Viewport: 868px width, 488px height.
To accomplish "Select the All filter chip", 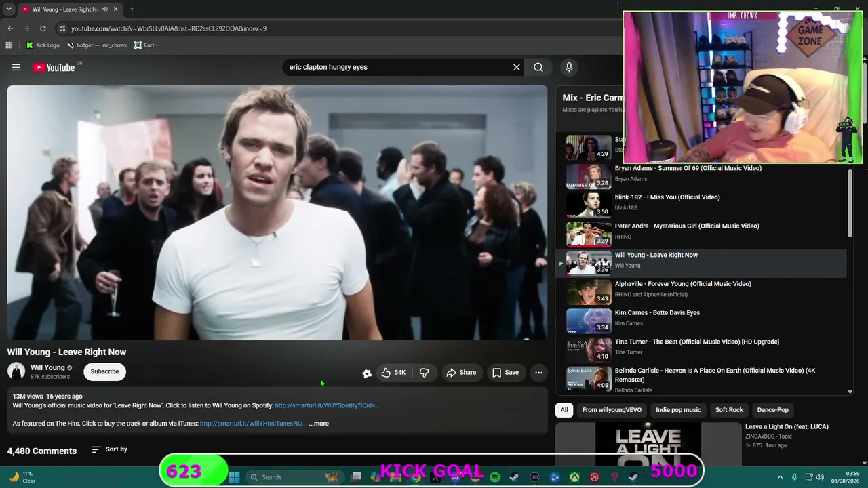I will [x=564, y=410].
